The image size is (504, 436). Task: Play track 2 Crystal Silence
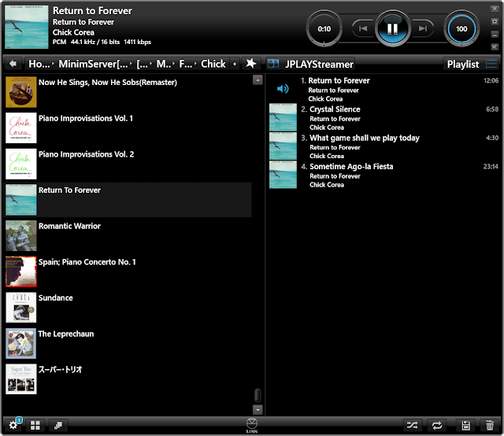384,117
